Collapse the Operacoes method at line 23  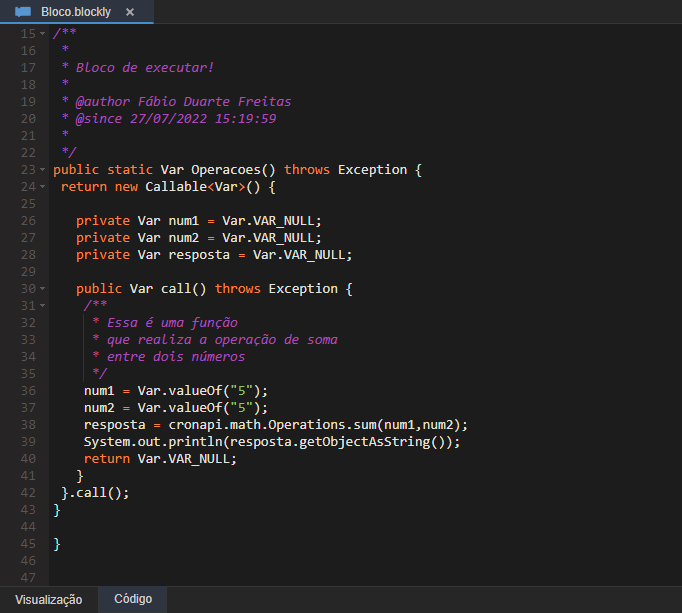[x=43, y=169]
